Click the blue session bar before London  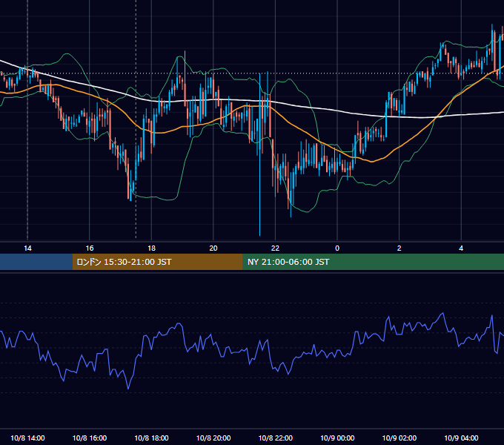pyautogui.click(x=36, y=262)
